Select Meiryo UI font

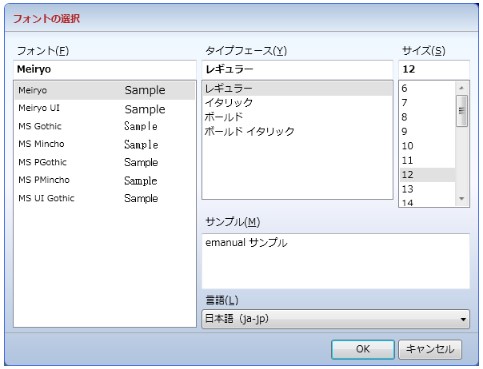[105, 108]
